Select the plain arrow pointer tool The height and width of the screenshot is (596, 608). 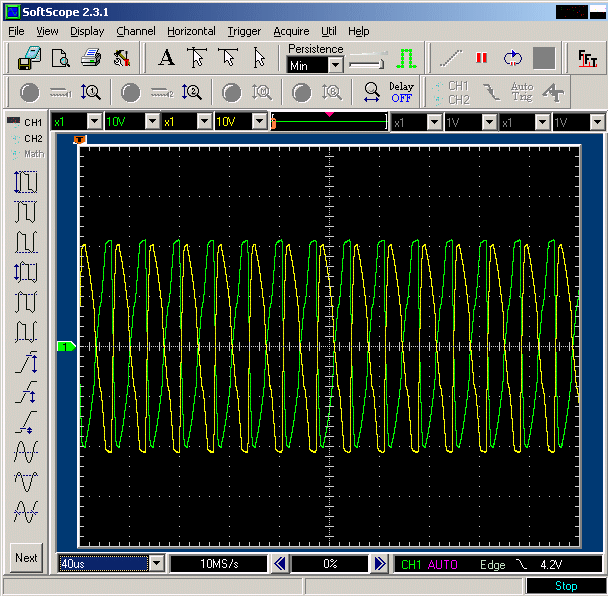259,58
